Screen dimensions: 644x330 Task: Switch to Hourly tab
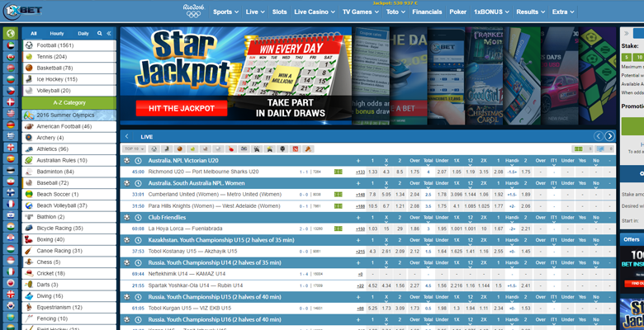click(x=57, y=33)
